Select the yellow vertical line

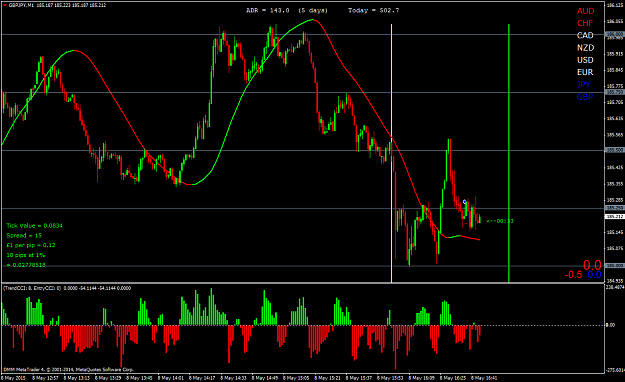coord(391,153)
